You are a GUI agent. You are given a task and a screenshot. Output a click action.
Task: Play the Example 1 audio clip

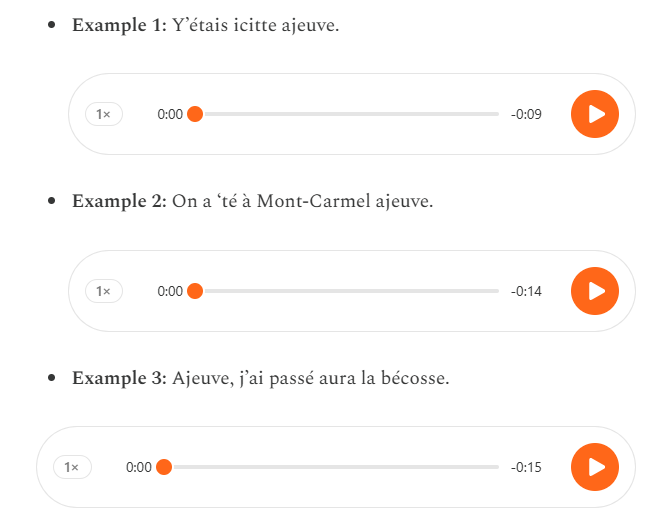[x=595, y=114]
